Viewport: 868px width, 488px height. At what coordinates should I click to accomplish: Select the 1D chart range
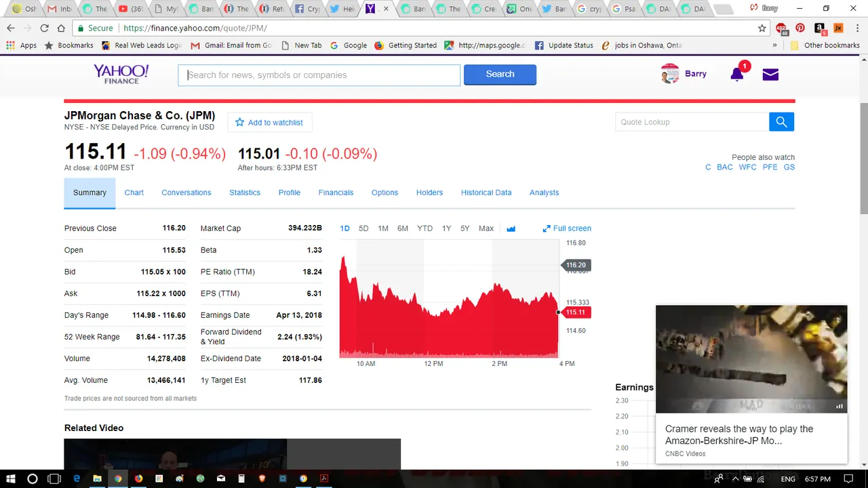point(344,228)
